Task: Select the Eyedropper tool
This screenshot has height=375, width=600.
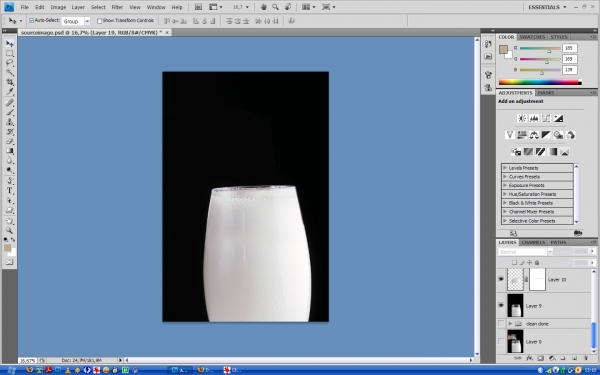Action: point(10,92)
